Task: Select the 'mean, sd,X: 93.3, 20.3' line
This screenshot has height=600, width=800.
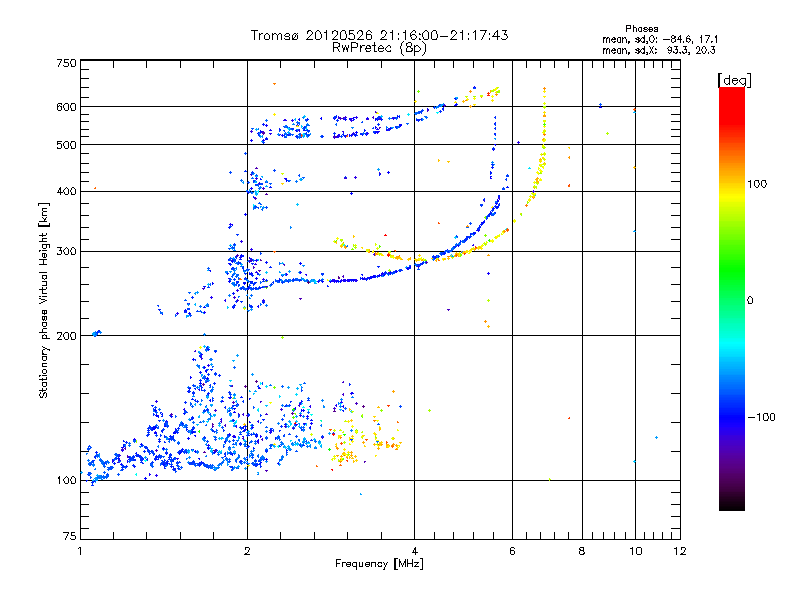Action: [x=659, y=50]
